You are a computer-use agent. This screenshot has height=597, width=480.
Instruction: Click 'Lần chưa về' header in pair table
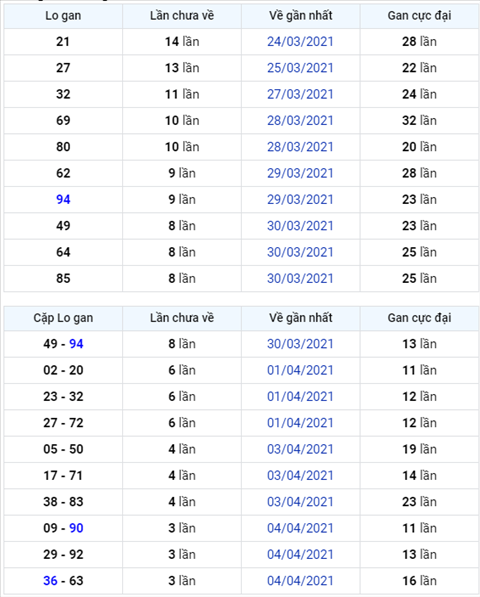[x=182, y=318]
